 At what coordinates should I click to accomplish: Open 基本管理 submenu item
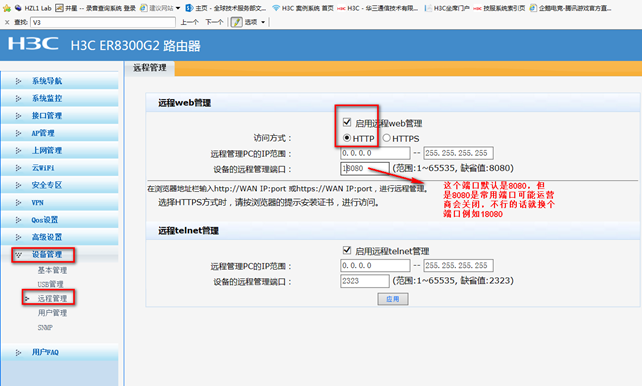pos(52,270)
